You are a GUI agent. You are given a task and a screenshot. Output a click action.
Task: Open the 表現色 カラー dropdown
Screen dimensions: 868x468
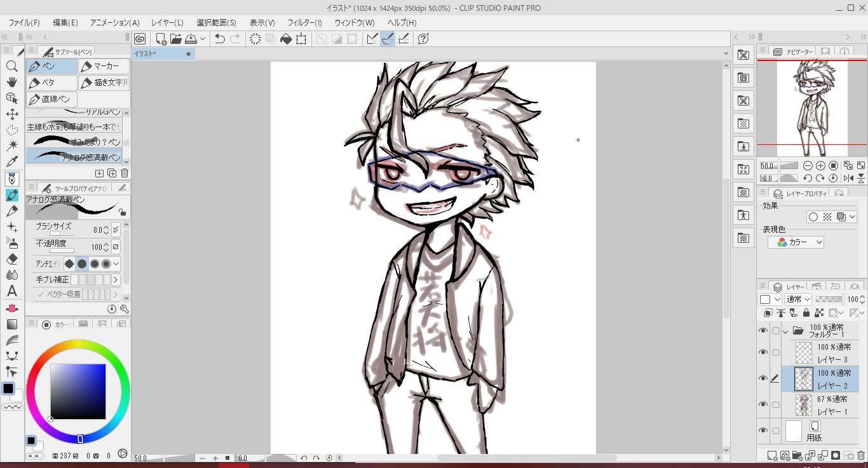pos(796,242)
